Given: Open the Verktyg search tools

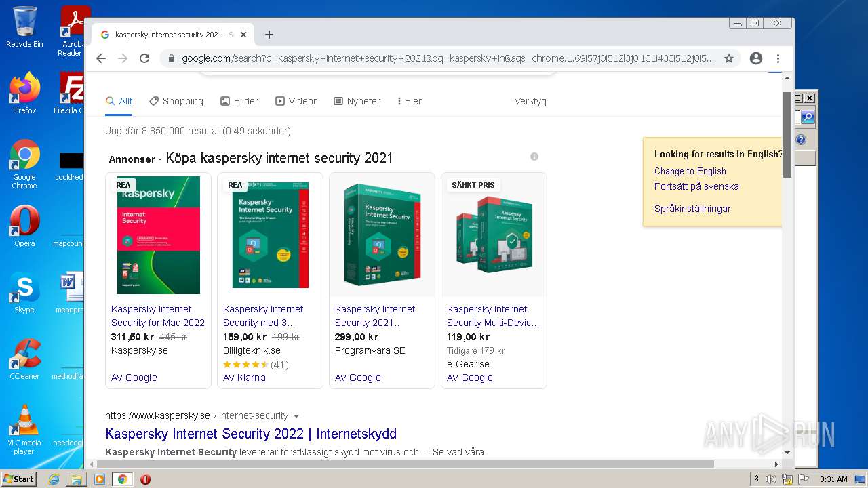Looking at the screenshot, I should (530, 101).
